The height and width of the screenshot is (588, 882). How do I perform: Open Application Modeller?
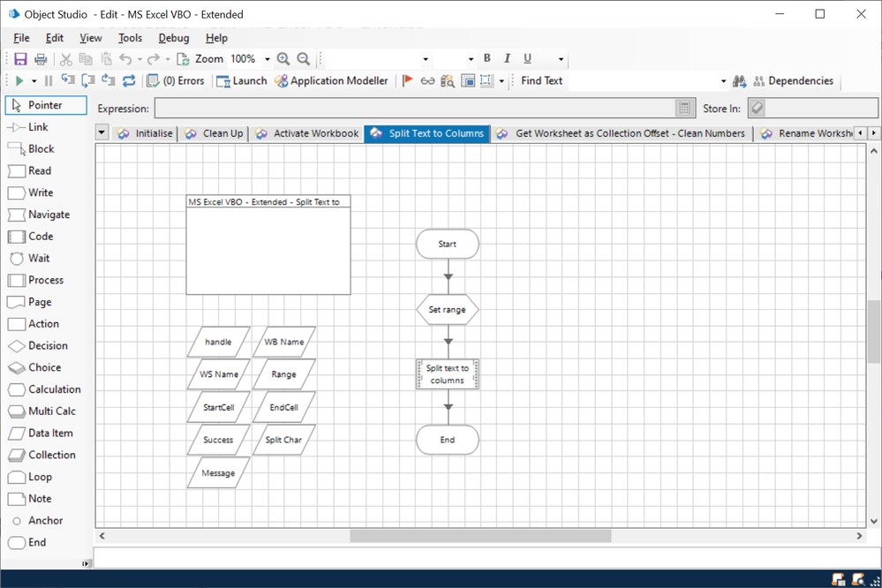coord(331,81)
